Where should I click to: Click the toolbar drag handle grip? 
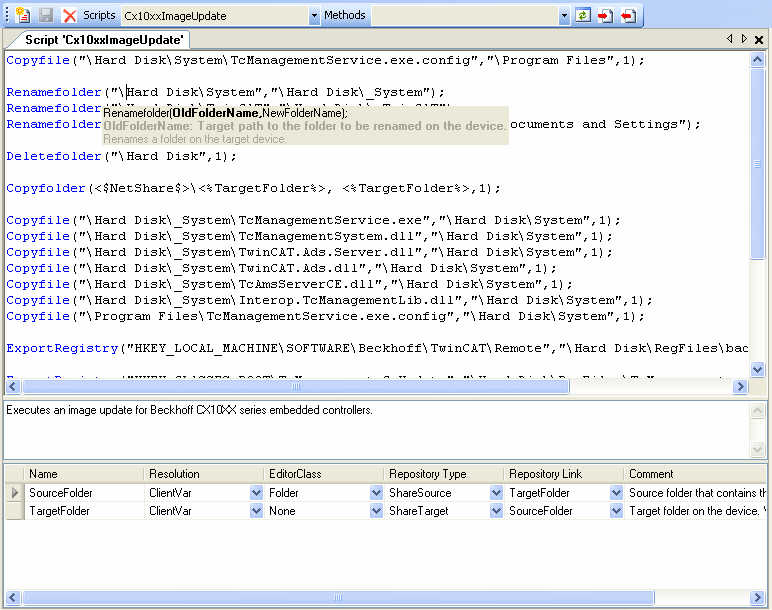click(x=7, y=15)
